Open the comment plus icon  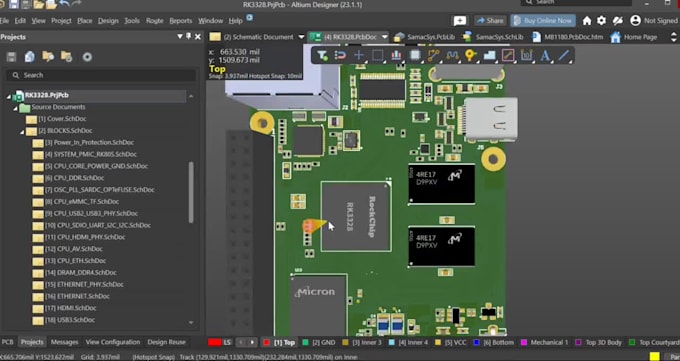tap(460, 21)
